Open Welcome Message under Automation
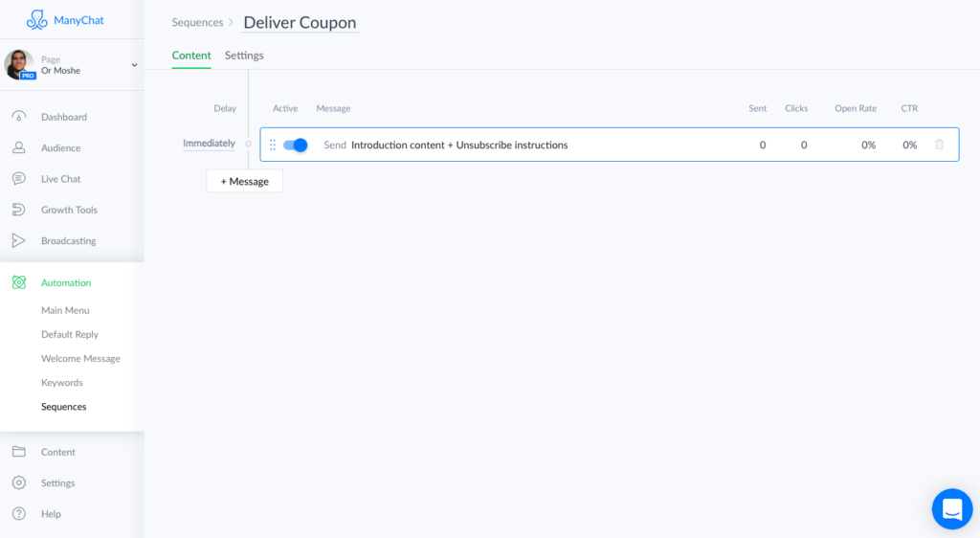This screenshot has width=980, height=538. pyautogui.click(x=80, y=358)
